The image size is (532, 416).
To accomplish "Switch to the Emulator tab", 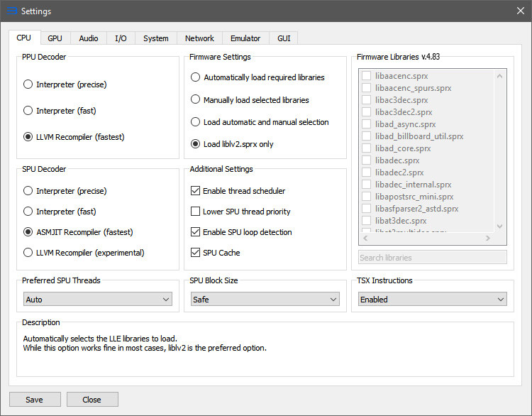I will coord(245,38).
